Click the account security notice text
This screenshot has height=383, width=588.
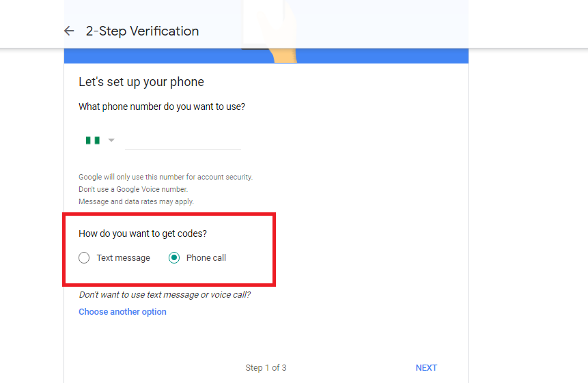click(x=166, y=177)
